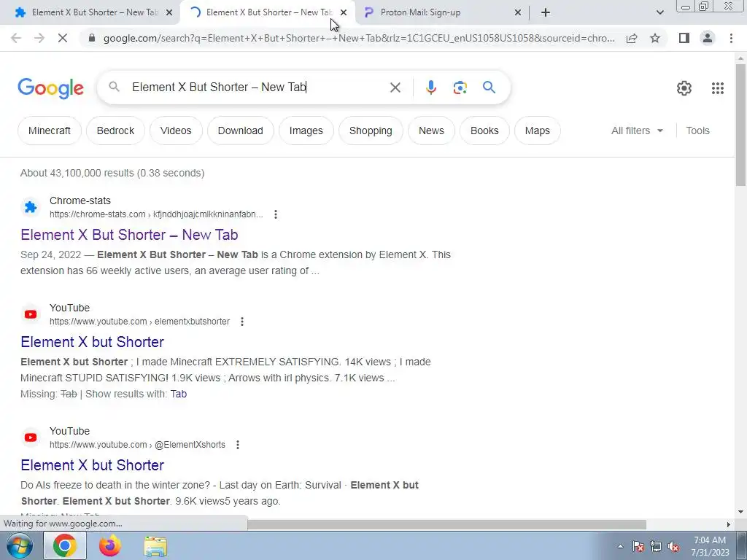The image size is (747, 560).
Task: Open more options for Chrome-stats result
Action: point(275,214)
